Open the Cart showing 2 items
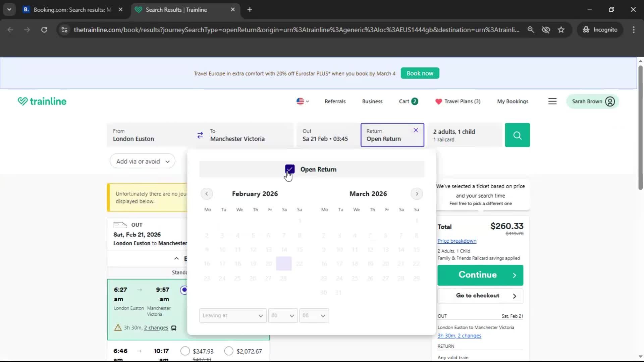 (x=408, y=101)
